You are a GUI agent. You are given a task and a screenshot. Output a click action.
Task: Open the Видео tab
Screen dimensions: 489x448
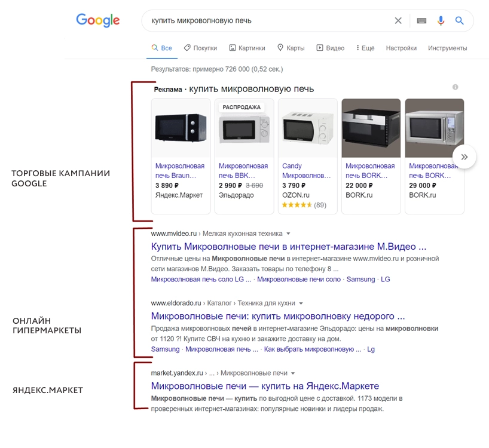pyautogui.click(x=330, y=48)
